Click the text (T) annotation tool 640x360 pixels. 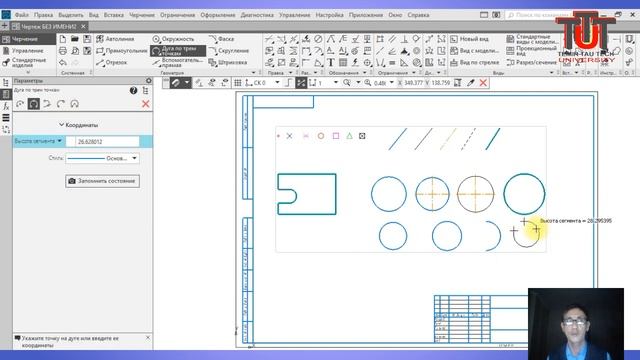[331, 63]
